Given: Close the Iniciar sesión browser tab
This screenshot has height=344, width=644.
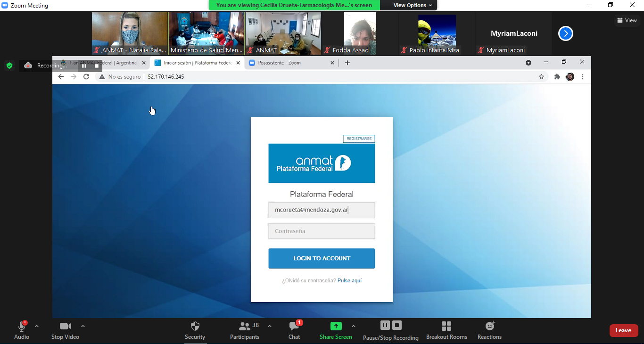Looking at the screenshot, I should pos(238,63).
